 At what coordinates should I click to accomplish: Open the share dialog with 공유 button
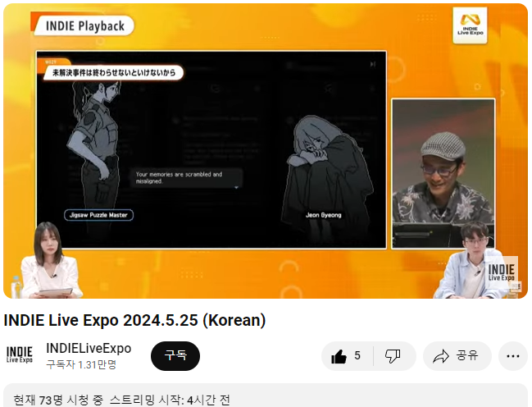[x=457, y=356]
